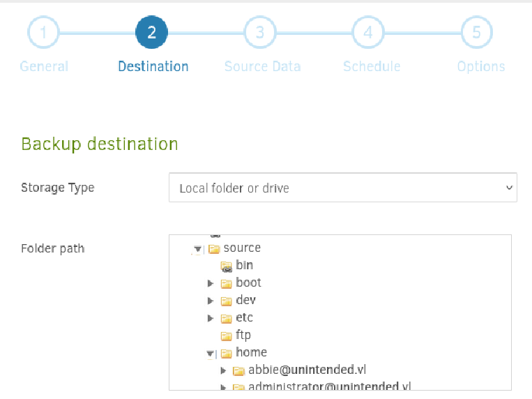Select the bin folder icon
This screenshot has height=399, width=532.
pyautogui.click(x=227, y=266)
